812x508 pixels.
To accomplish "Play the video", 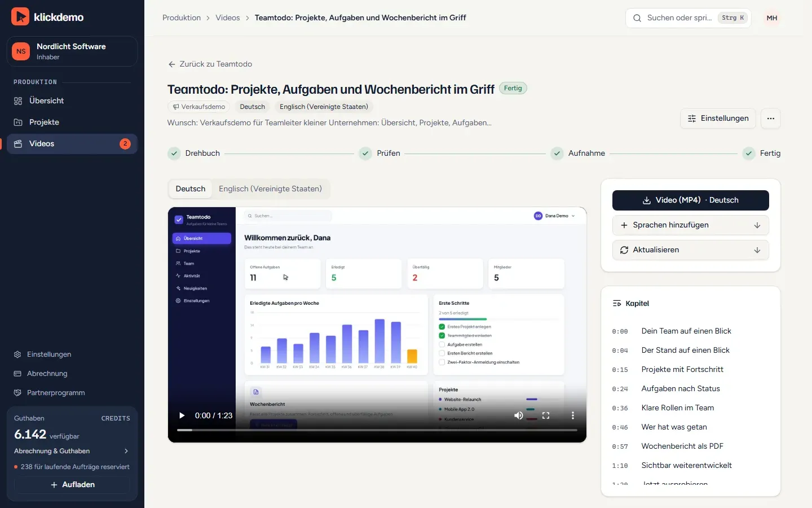I will click(x=182, y=415).
